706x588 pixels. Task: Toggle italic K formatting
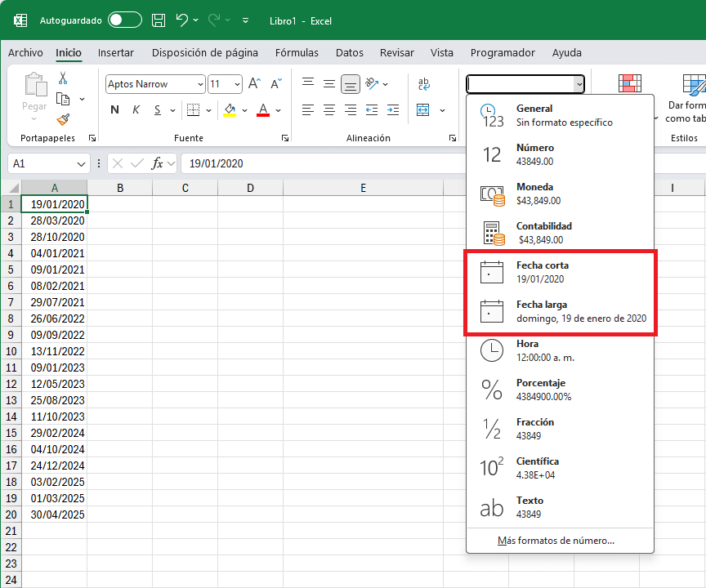(x=136, y=109)
